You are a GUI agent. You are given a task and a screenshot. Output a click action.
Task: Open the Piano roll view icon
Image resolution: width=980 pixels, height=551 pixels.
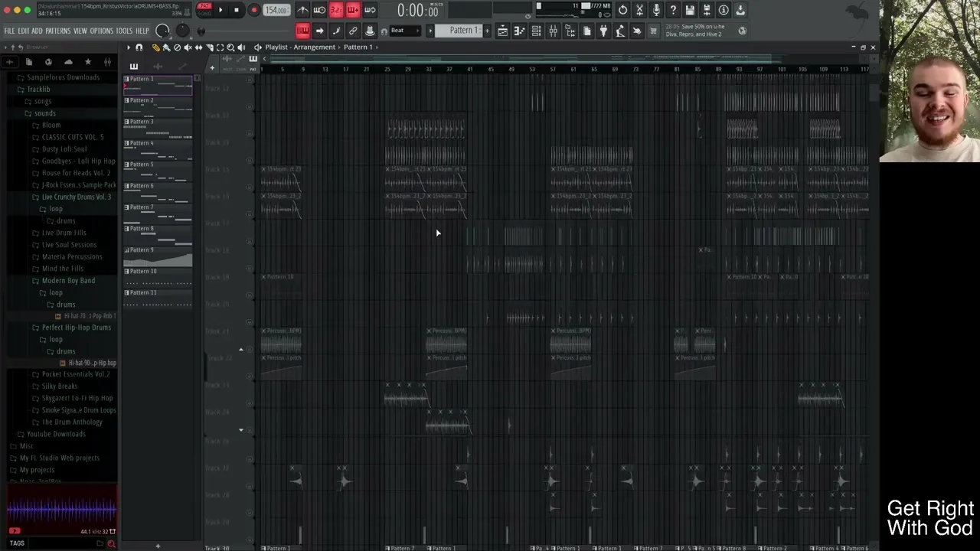click(519, 31)
